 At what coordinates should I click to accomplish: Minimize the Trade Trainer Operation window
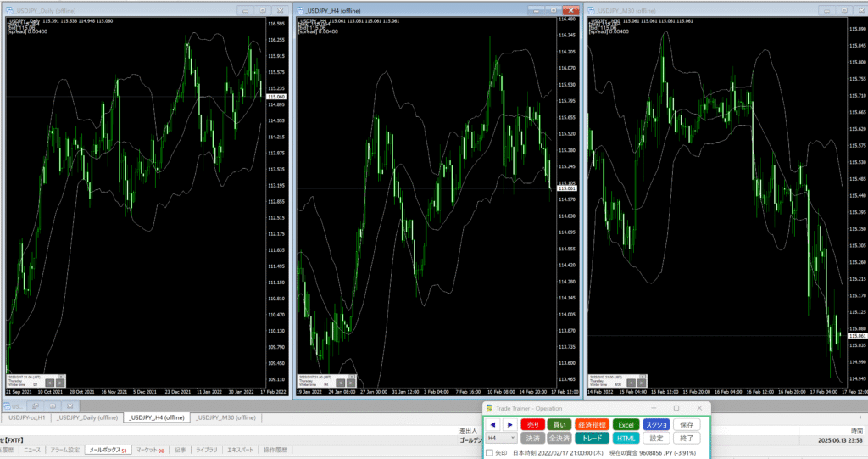654,408
